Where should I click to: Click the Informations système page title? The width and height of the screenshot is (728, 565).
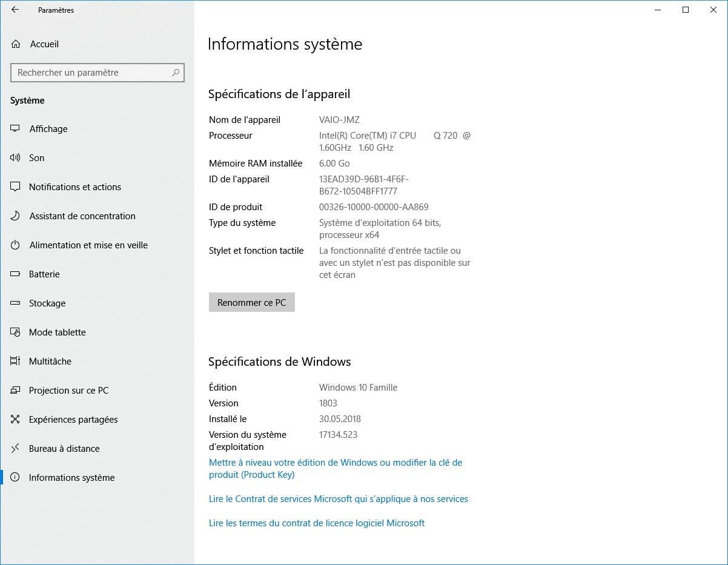[285, 44]
